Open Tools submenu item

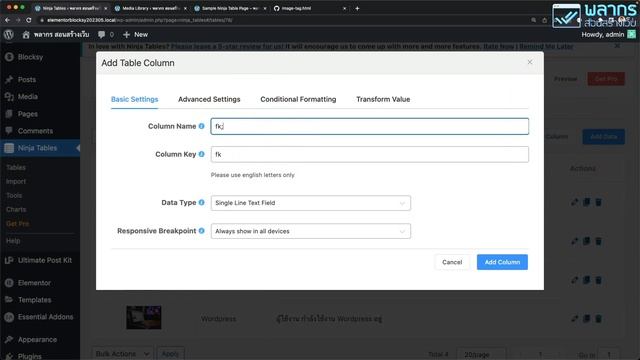tap(14, 196)
